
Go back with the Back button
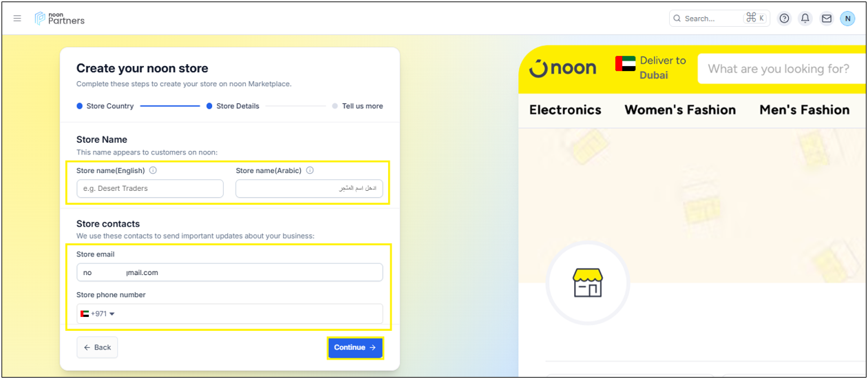(x=97, y=347)
